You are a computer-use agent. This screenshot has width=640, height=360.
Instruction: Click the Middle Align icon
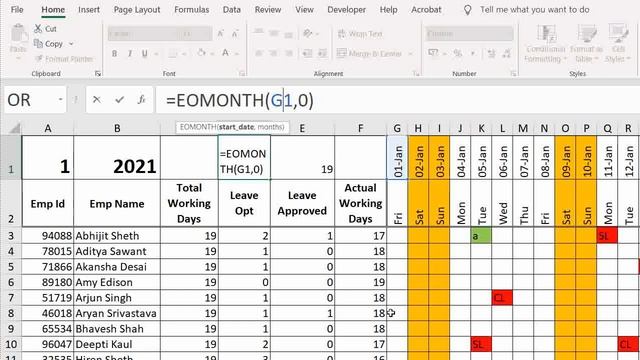pos(273,33)
